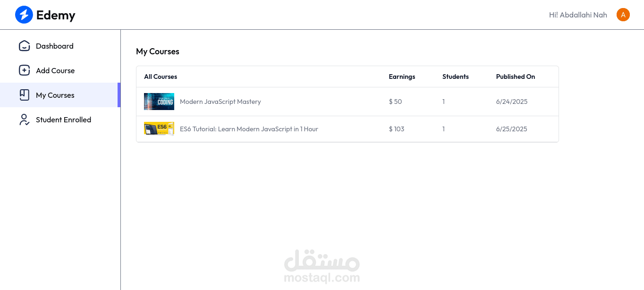The width and height of the screenshot is (644, 290).
Task: Open the Dashboard menu item
Action: click(55, 46)
